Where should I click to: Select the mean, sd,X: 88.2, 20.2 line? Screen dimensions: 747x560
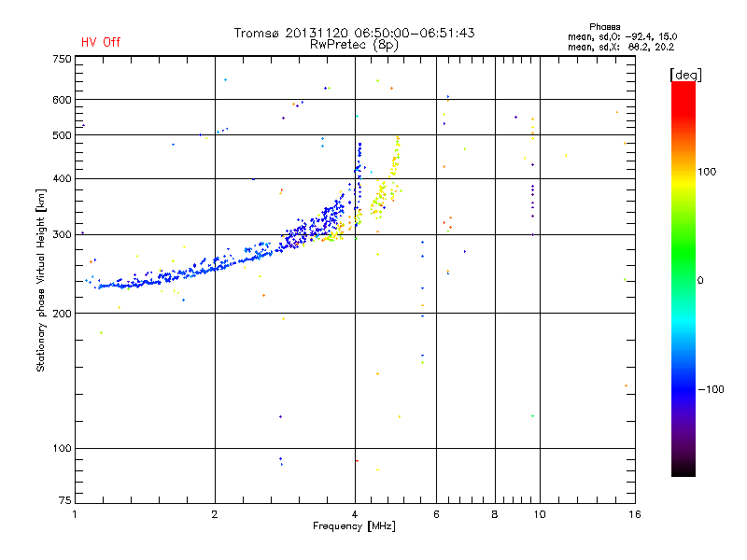point(621,48)
